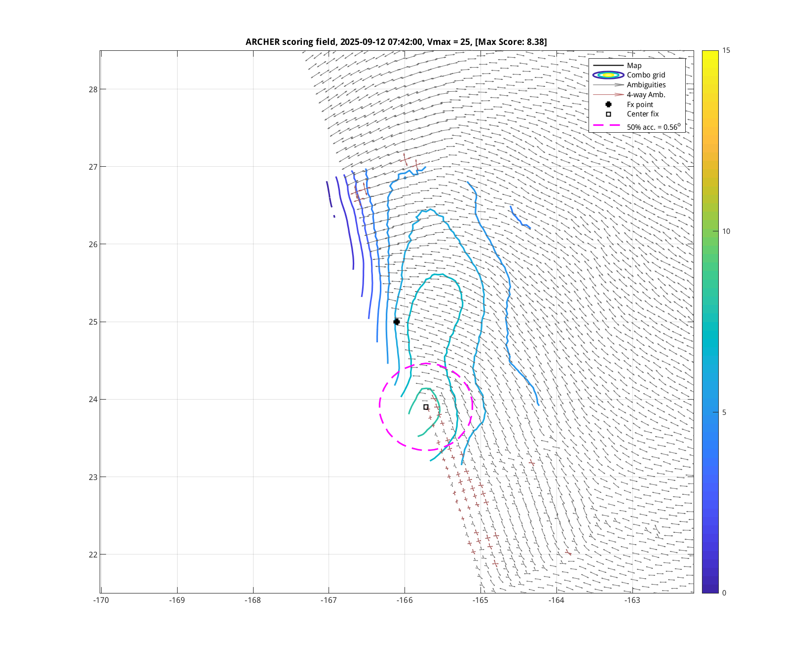
Task: Click the black Map line sample in legend
Action: point(608,66)
